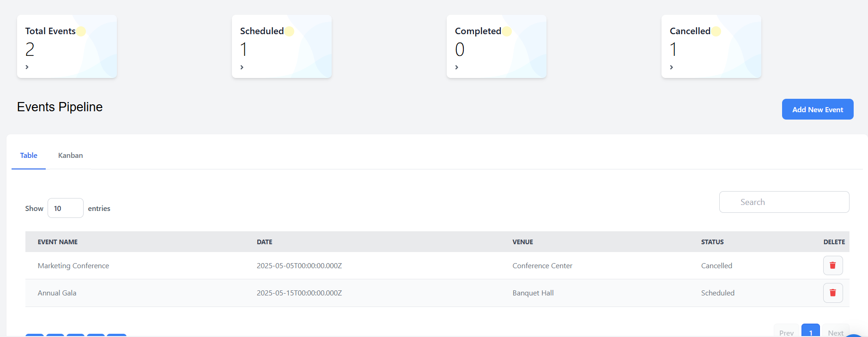Sort by the Date column header
This screenshot has width=868, height=337.
[265, 242]
